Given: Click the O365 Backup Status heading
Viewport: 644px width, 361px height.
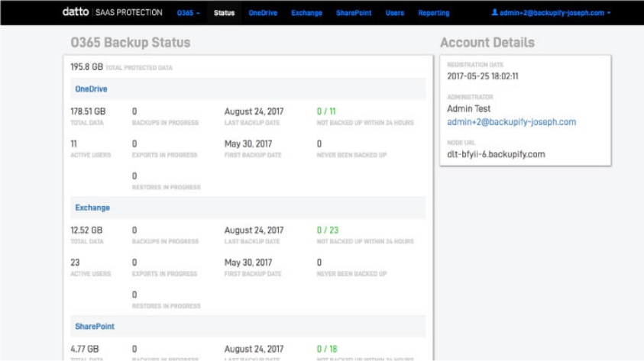Looking at the screenshot, I should [131, 42].
